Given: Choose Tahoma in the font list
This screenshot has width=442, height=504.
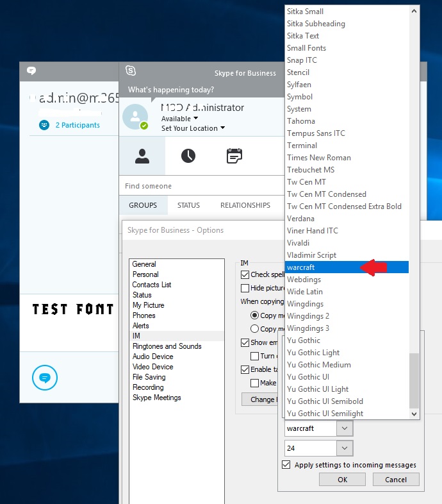Looking at the screenshot, I should pyautogui.click(x=347, y=121).
